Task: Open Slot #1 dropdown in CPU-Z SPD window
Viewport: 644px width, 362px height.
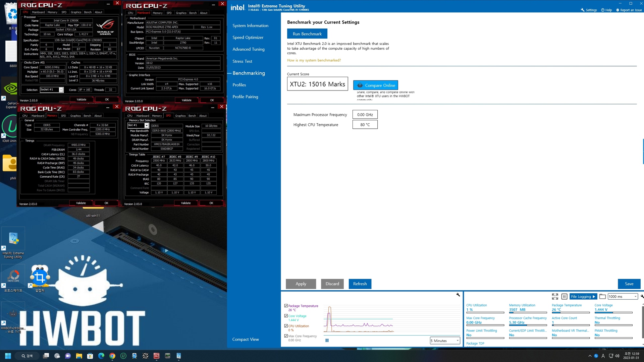Action: 138,125
